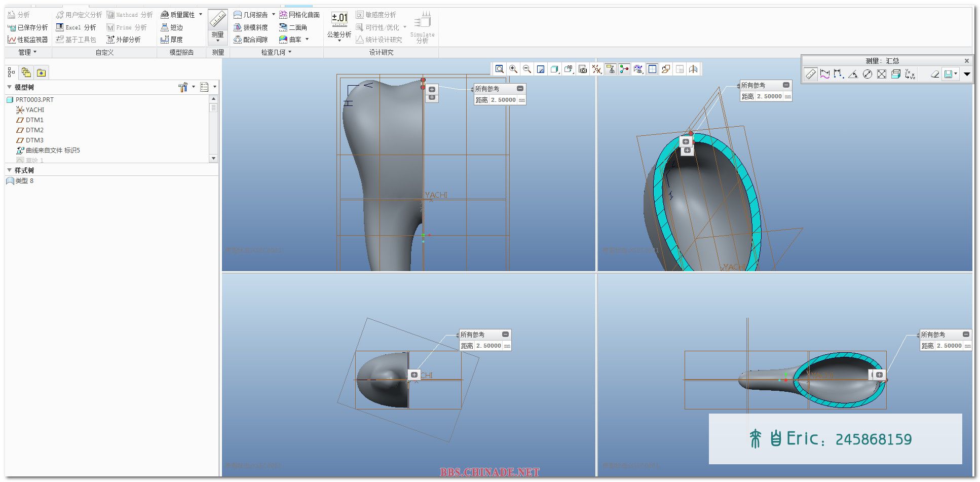The image size is (980, 482).
Task: Open the datum display filters icon
Action: pyautogui.click(x=597, y=69)
